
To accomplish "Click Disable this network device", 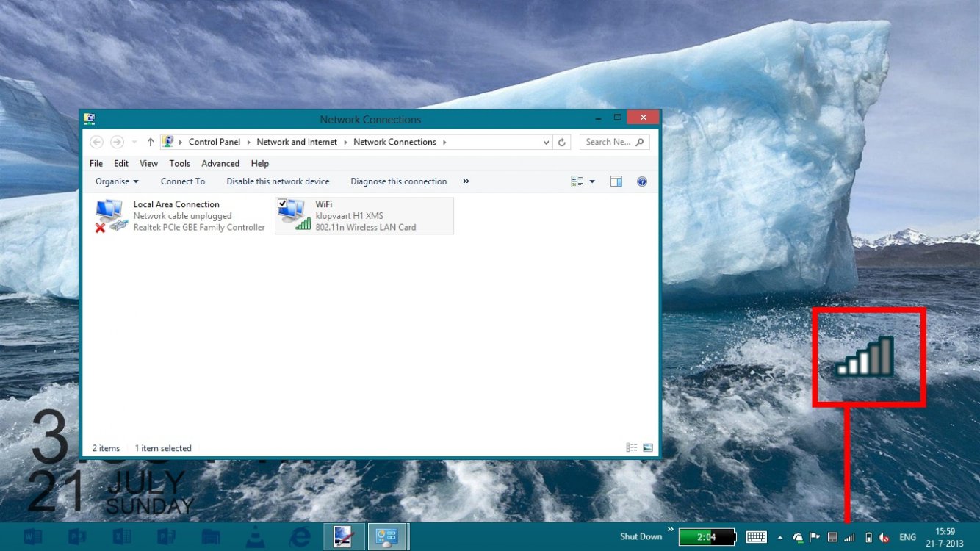I will [x=278, y=181].
